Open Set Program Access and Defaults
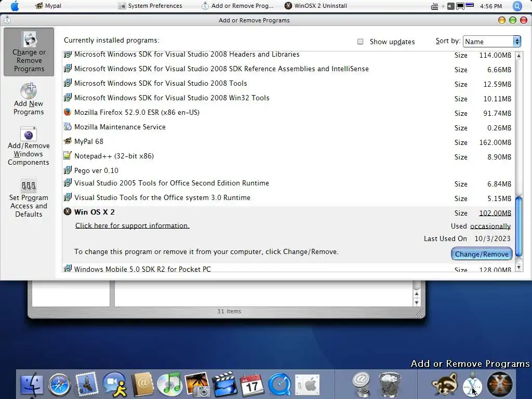This screenshot has width=532, height=399. (29, 198)
